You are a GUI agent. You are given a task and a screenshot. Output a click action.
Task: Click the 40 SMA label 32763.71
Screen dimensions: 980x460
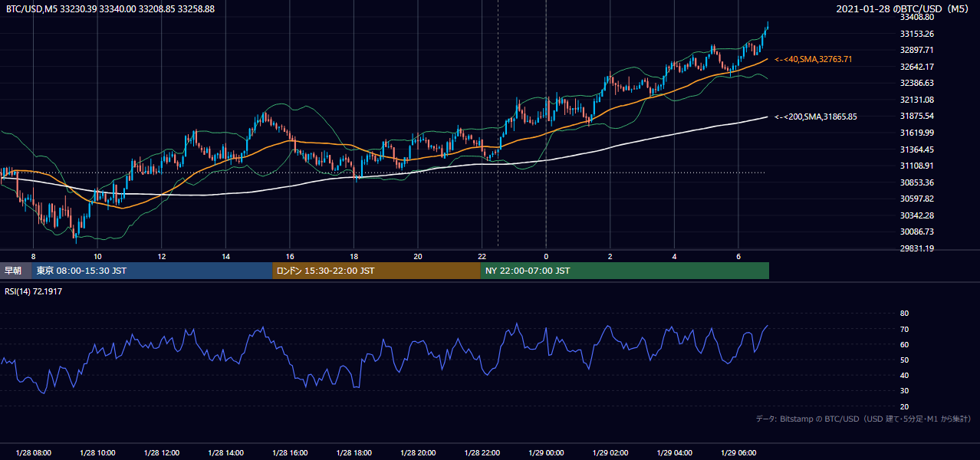[814, 59]
